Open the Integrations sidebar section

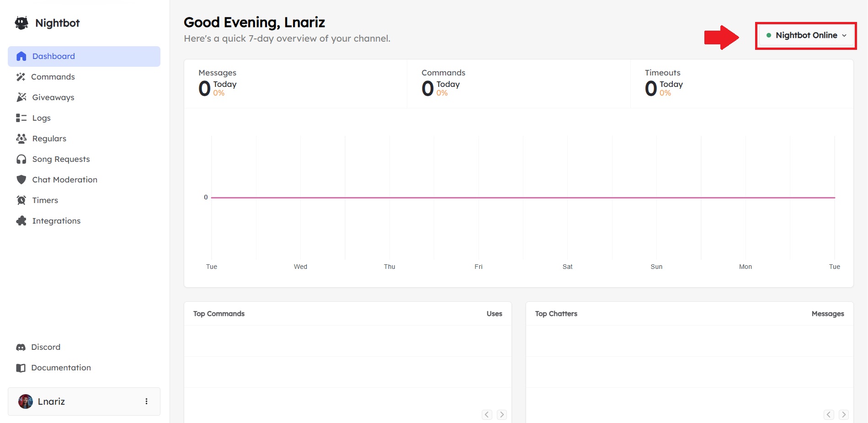[84, 221]
